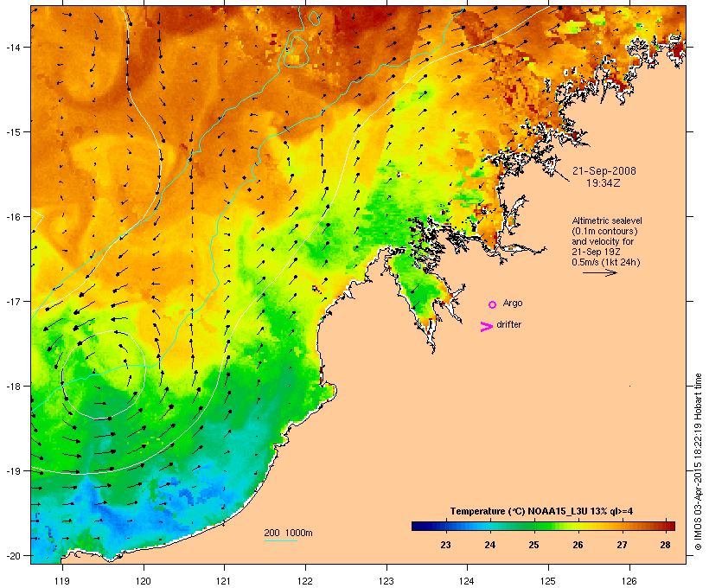The width and height of the screenshot is (709, 588).
Task: Click the latitude axis label -15
Action: pos(12,132)
